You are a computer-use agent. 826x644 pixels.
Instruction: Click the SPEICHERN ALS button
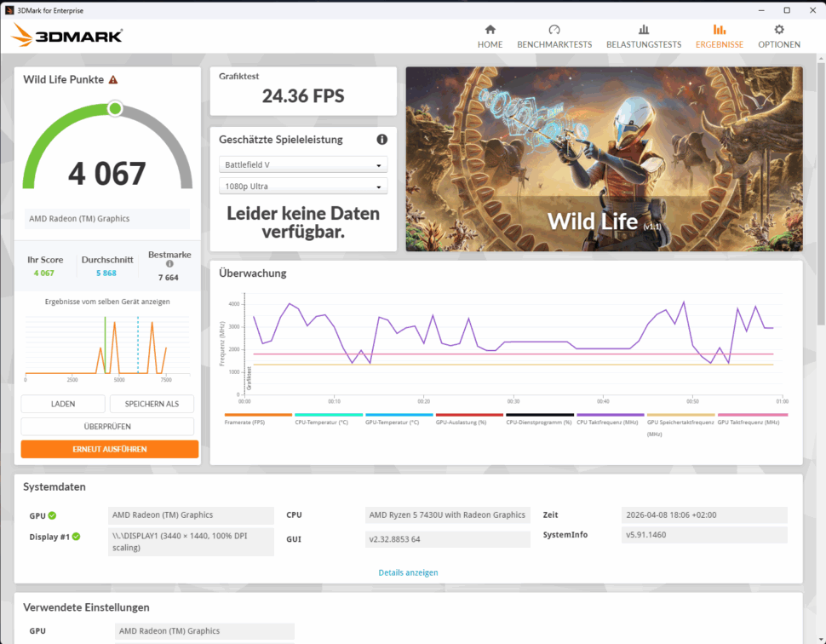(x=152, y=404)
